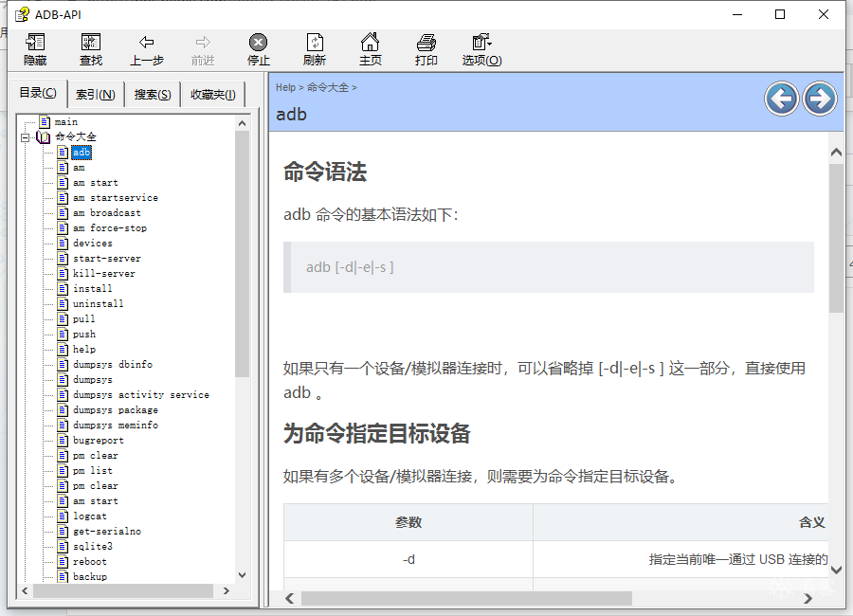Click the page icon beside bugreport
853x616 pixels.
tap(64, 441)
